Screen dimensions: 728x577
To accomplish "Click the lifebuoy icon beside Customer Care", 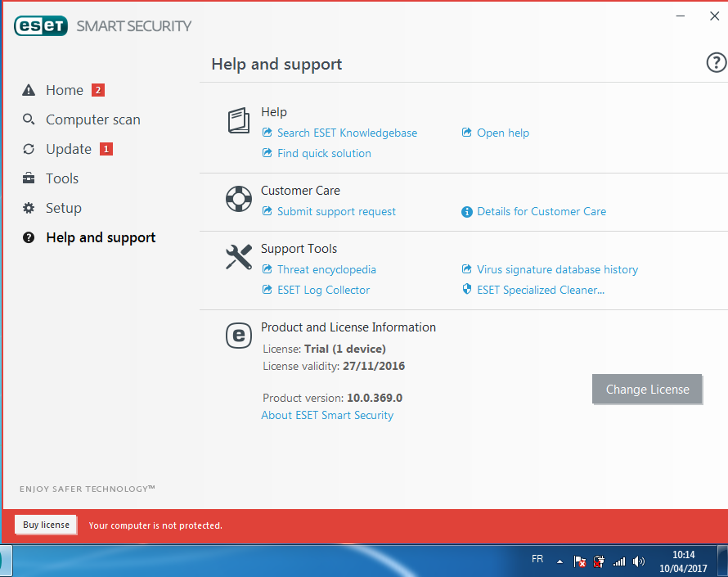I will (239, 199).
